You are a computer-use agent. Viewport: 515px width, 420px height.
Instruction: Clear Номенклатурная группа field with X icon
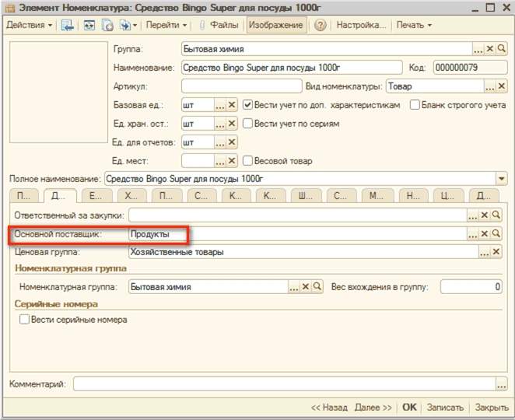305,286
